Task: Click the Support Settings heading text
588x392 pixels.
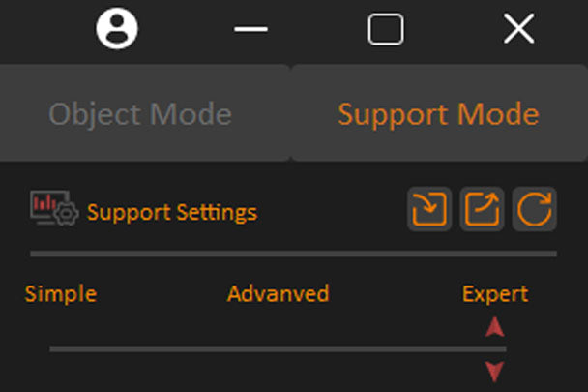Action: click(x=172, y=213)
